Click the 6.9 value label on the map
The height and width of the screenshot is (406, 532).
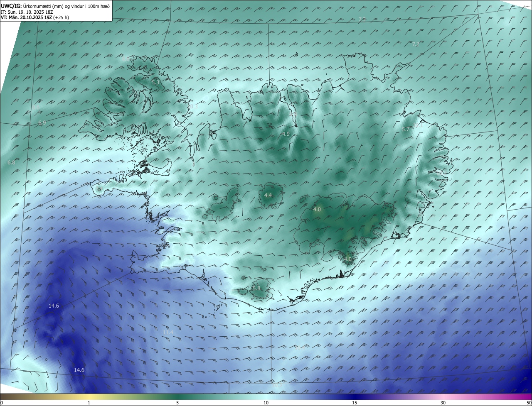(42, 123)
